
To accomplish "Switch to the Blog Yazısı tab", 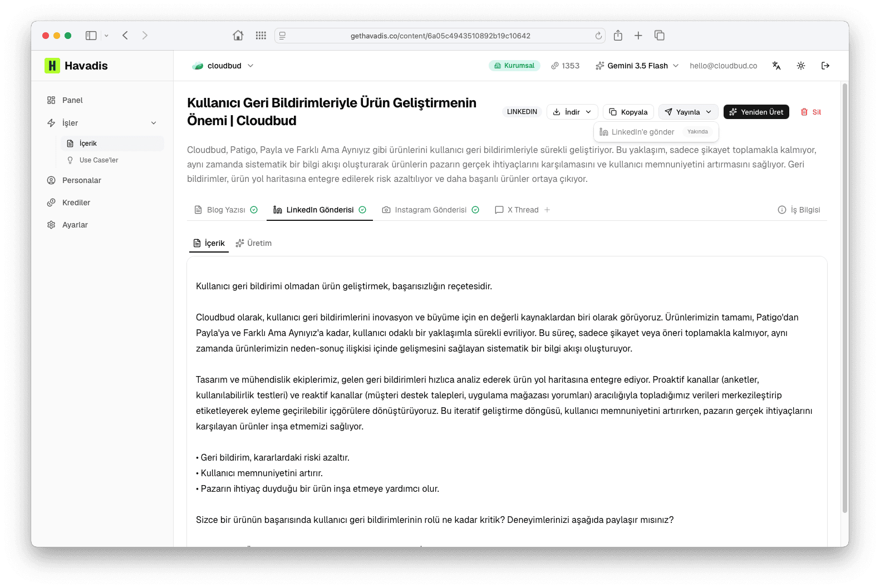I will point(226,210).
